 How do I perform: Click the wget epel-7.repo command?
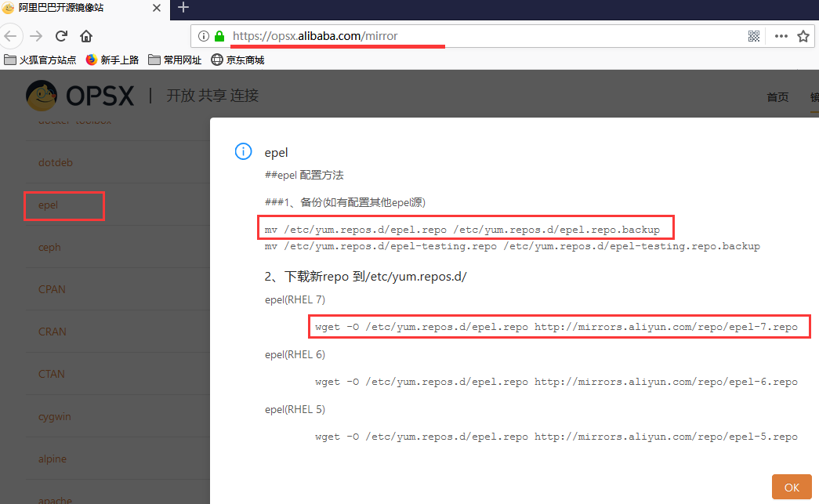556,327
